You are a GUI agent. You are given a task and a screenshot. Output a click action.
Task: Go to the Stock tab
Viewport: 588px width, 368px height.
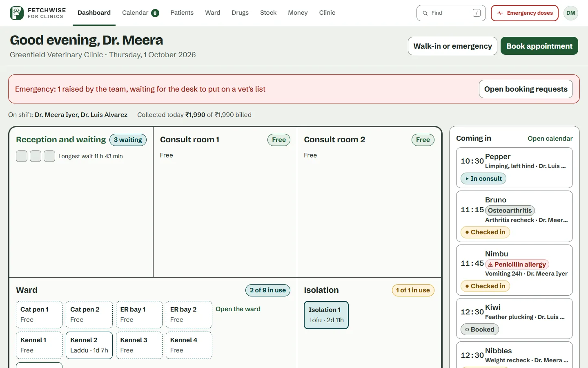tap(268, 13)
